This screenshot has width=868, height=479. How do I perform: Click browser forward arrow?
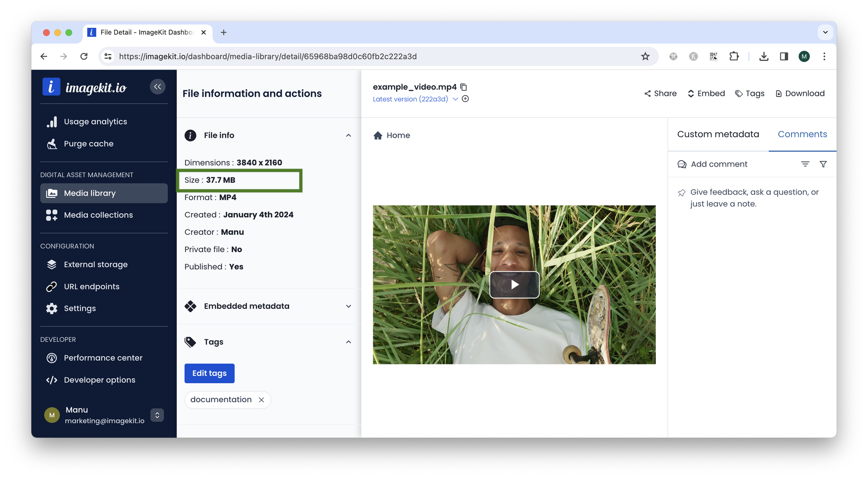click(64, 56)
